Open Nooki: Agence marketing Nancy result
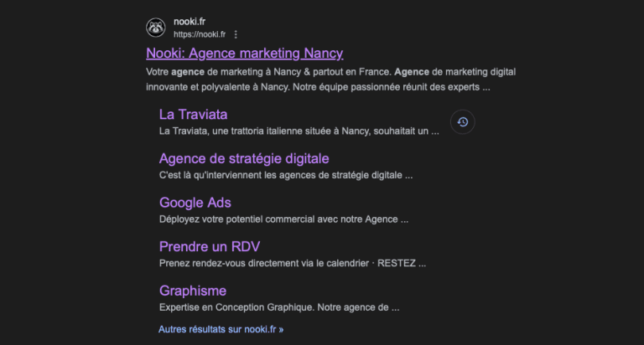Viewport: 644px width, 345px height. pos(244,53)
